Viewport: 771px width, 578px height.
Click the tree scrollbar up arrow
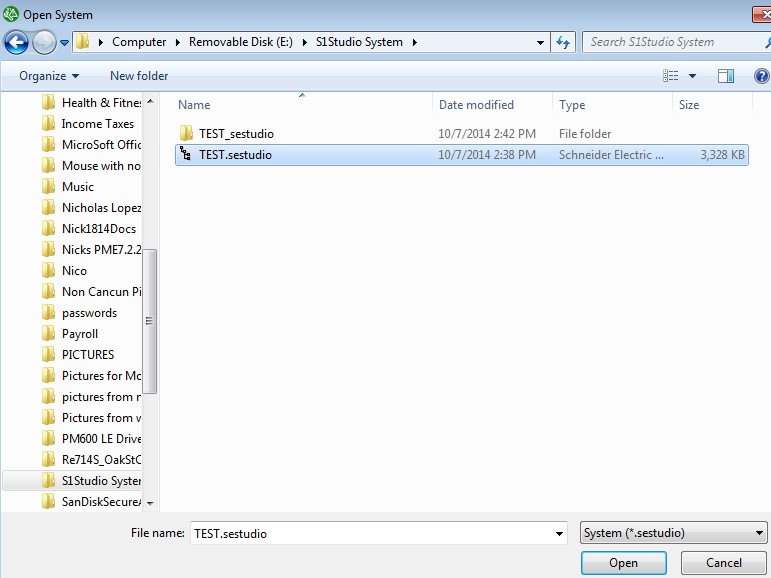(150, 101)
